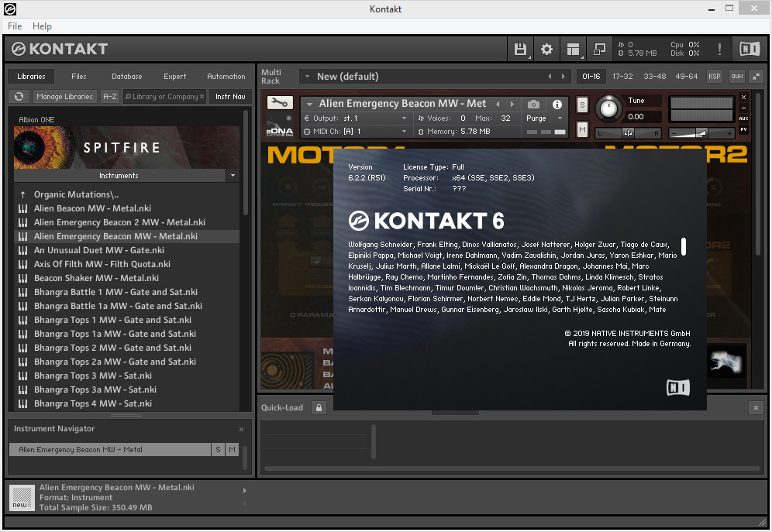Open the instrument name dropdown arrow
Image resolution: width=772 pixels, height=532 pixels.
[310, 105]
